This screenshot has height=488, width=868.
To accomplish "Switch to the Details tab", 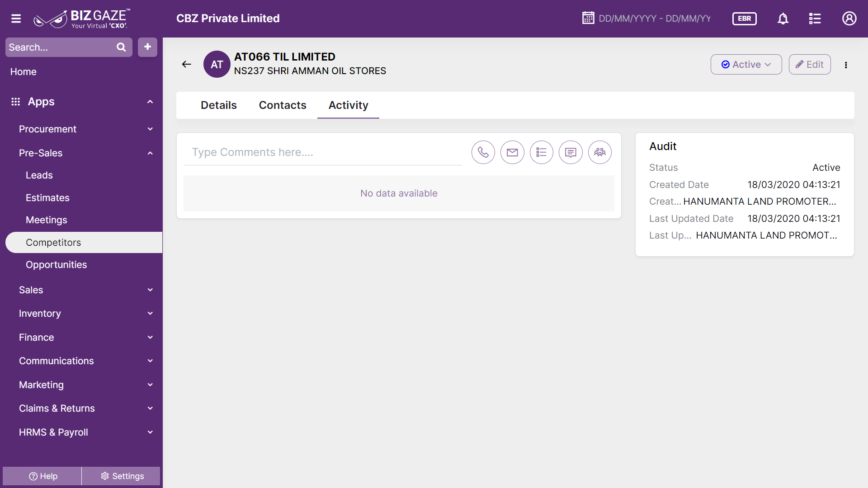I will point(219,105).
